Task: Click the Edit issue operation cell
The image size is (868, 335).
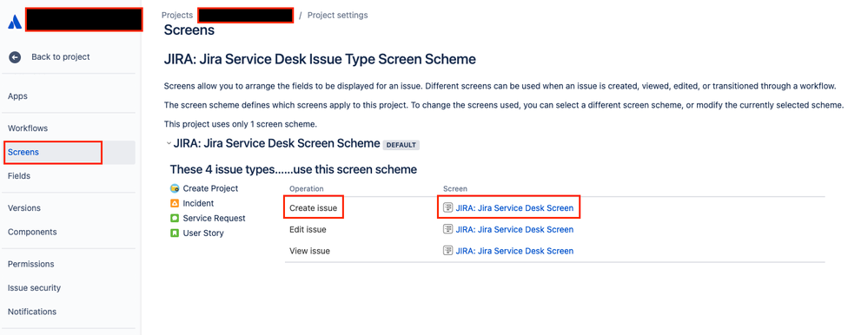Action: point(308,229)
